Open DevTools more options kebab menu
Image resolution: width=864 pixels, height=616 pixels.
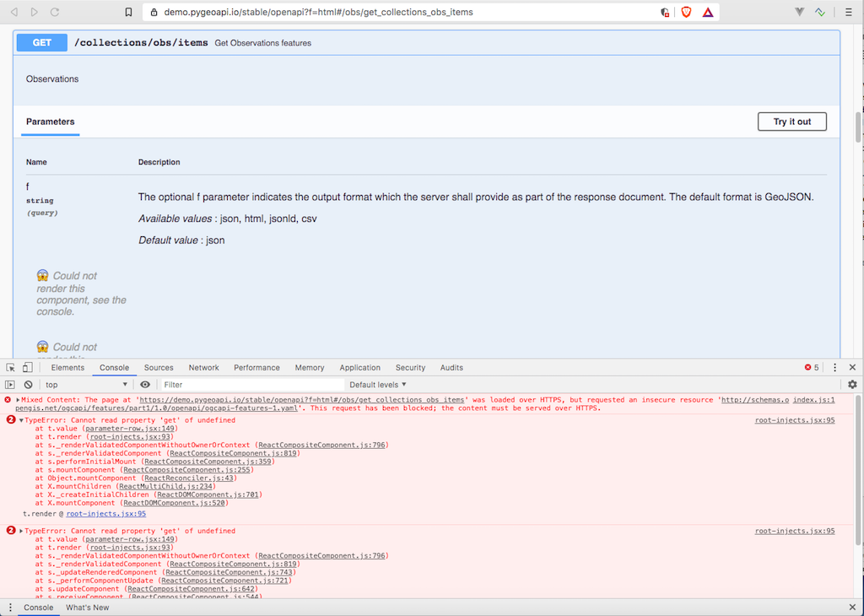point(834,368)
